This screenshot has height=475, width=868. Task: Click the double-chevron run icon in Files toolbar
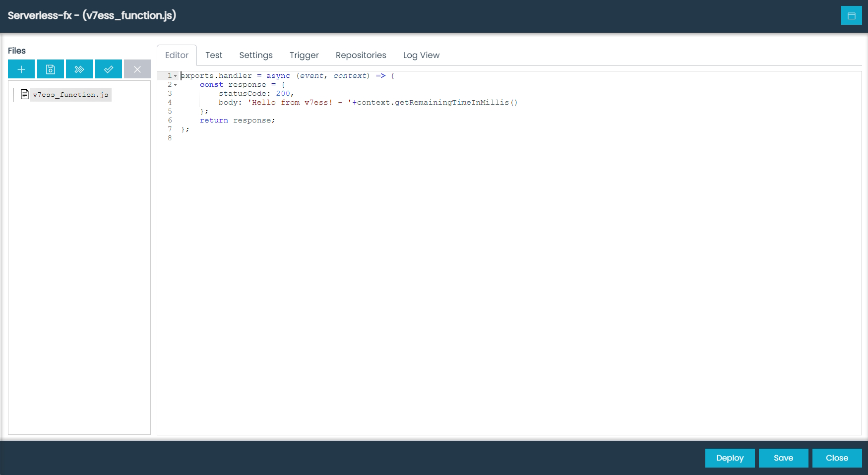(79, 69)
